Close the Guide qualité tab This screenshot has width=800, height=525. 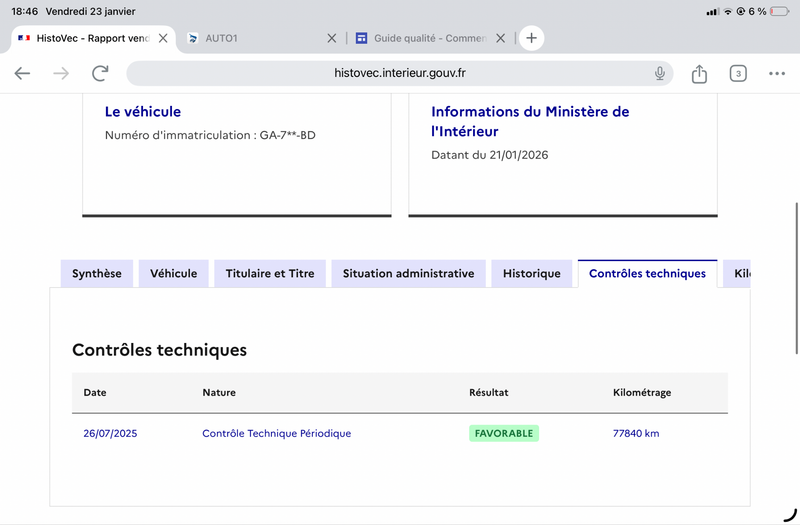coord(501,38)
